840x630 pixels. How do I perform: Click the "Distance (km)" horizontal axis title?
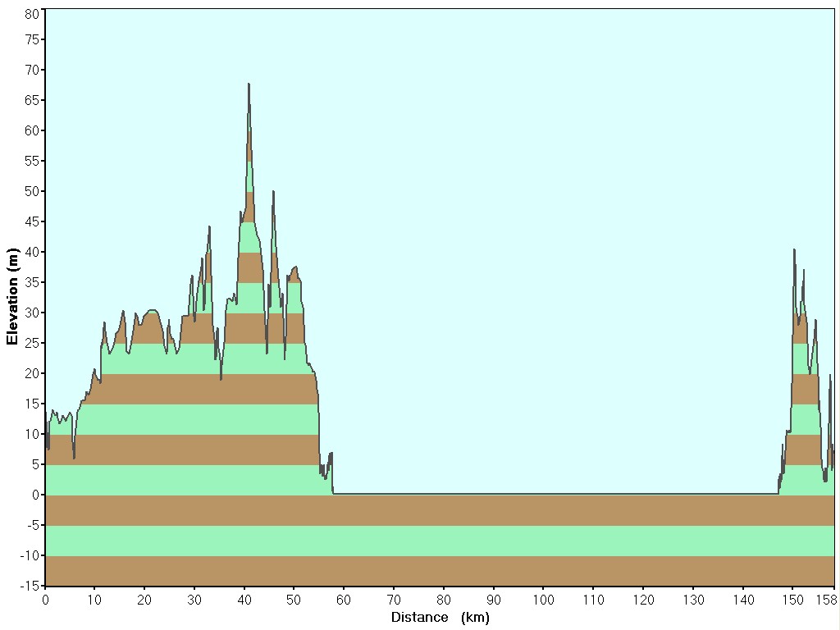point(440,617)
